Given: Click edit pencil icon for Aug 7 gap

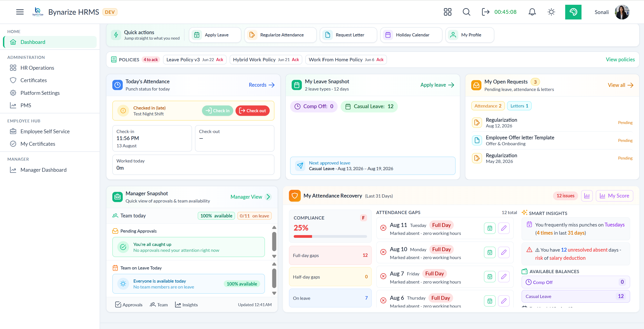Looking at the screenshot, I should tap(504, 277).
